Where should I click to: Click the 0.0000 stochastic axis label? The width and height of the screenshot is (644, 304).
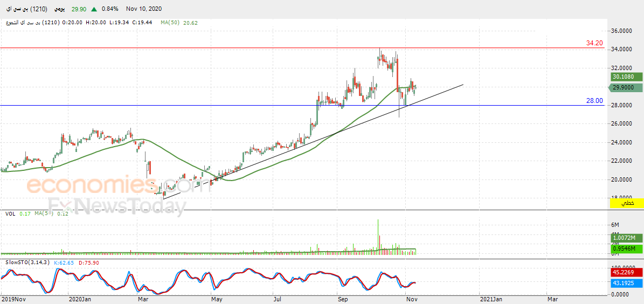[620, 294]
